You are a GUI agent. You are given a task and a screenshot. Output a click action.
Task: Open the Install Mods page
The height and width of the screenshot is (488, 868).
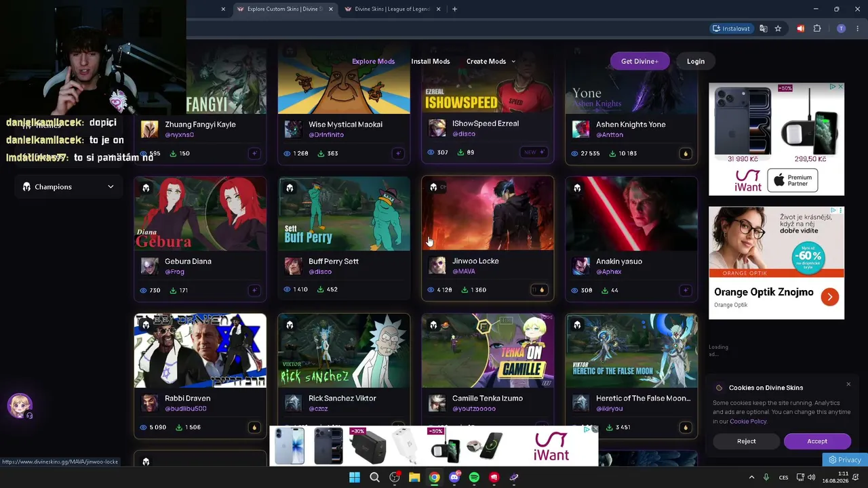(x=431, y=61)
